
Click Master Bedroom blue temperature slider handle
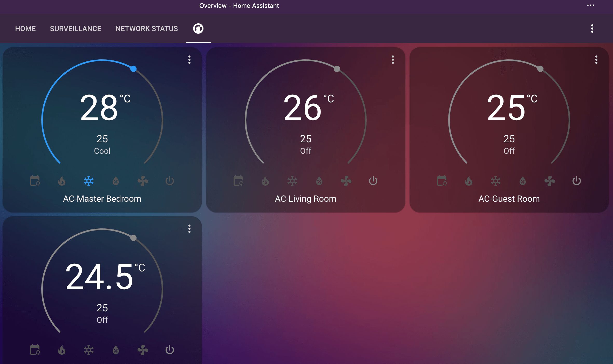click(x=133, y=69)
